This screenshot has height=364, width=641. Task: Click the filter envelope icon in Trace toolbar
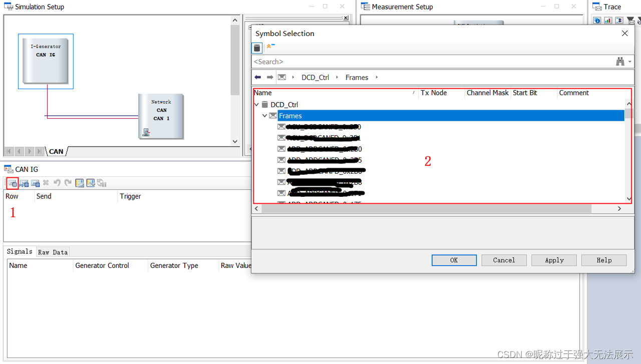(631, 21)
